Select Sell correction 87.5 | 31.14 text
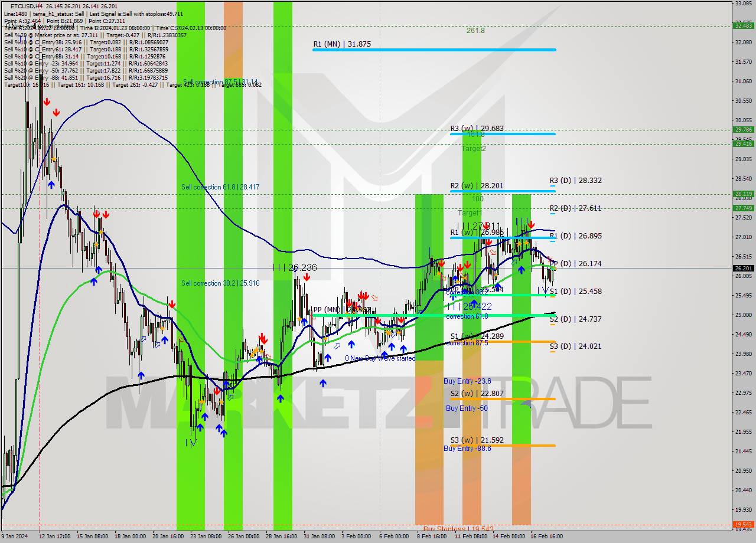This screenshot has width=756, height=543. (220, 82)
